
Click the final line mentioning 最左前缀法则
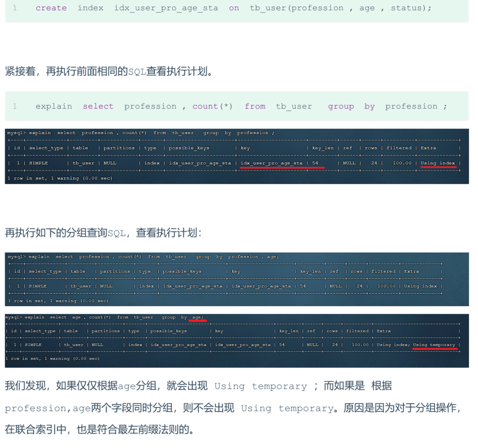99,430
